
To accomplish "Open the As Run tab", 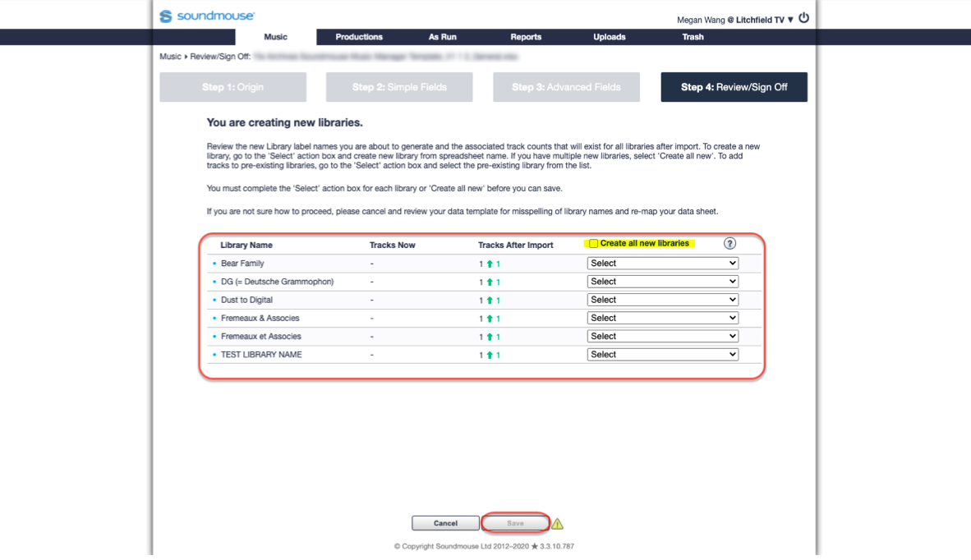I will pyautogui.click(x=442, y=37).
